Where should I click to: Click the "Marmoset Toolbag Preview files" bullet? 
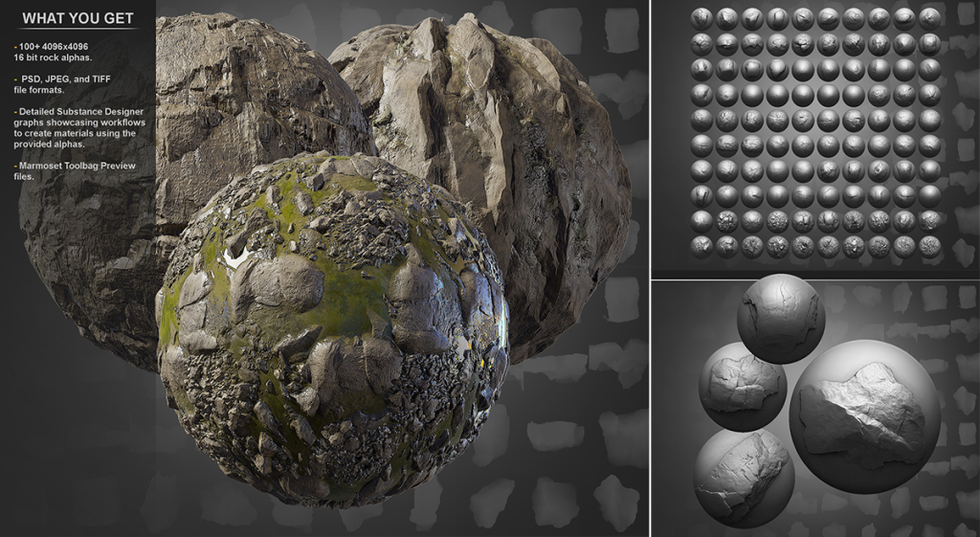click(72, 170)
